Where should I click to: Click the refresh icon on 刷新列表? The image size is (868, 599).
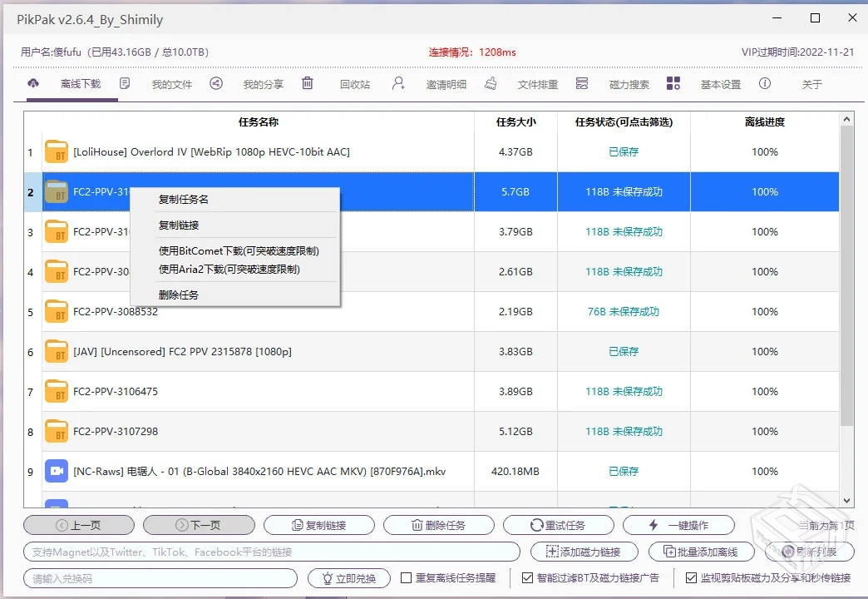[x=789, y=552]
